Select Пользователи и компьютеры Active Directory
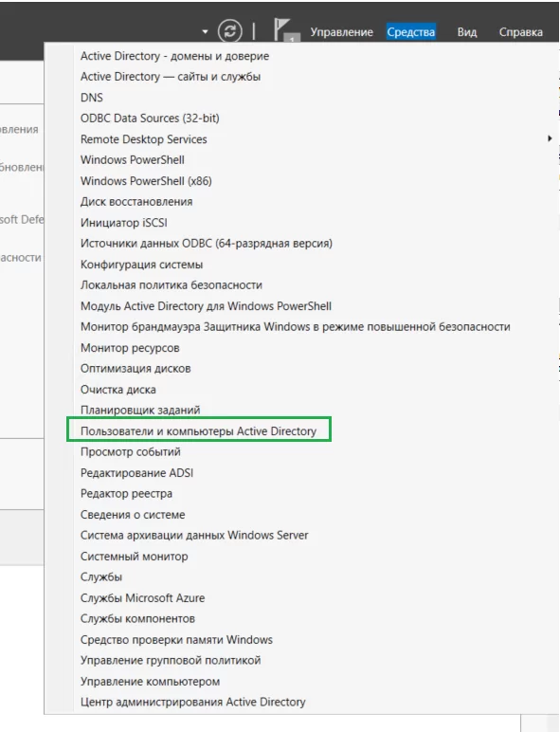 click(x=198, y=430)
